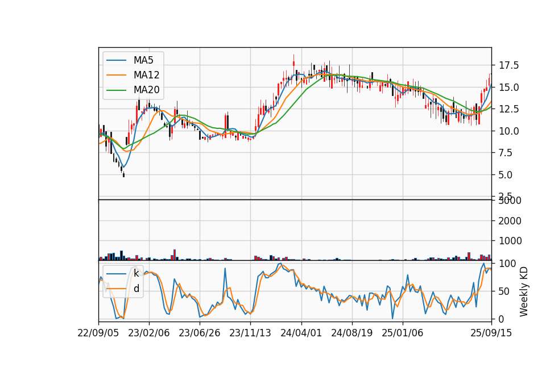Click the 17.5 price axis label
Screen dimensions: 546x392
tap(508, 65)
